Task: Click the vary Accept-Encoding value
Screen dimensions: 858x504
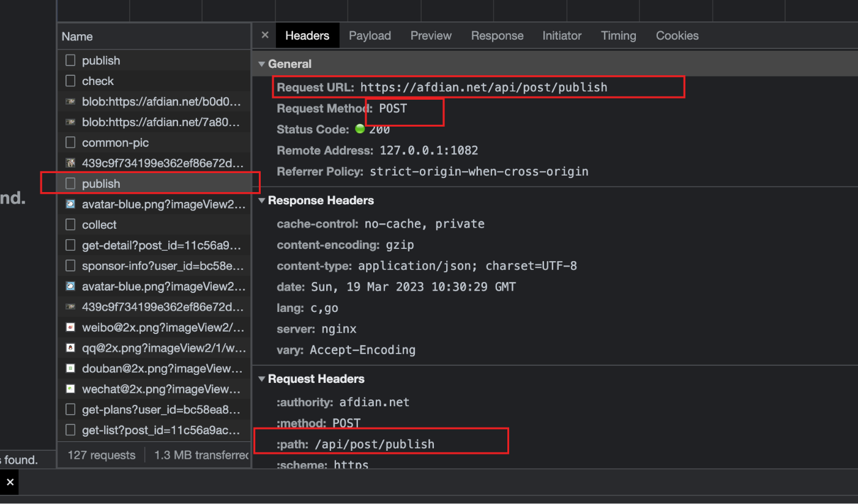Action: [x=363, y=350]
